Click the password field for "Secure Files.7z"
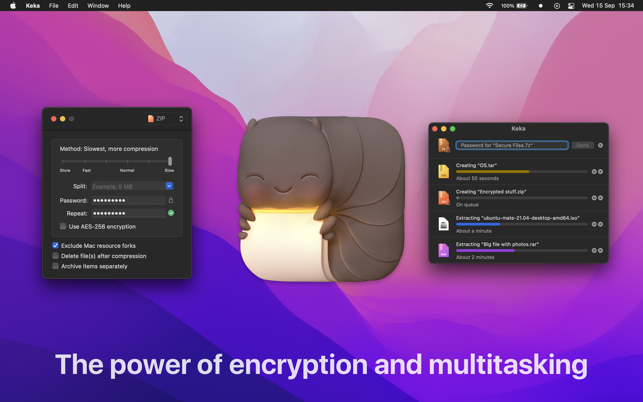The height and width of the screenshot is (402, 643). point(512,145)
